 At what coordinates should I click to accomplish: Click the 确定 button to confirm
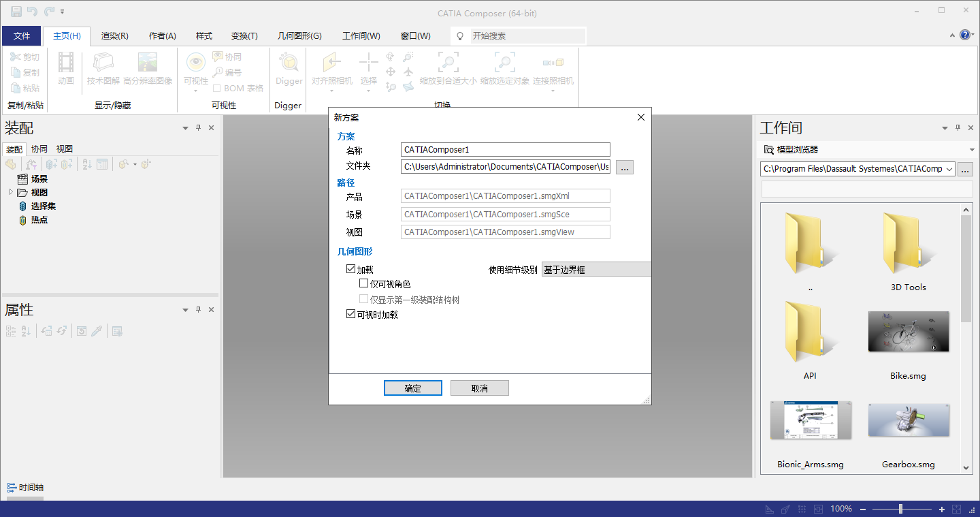tap(412, 388)
